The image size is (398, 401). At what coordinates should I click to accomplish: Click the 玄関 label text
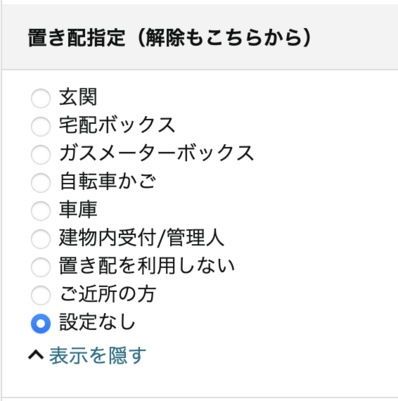(x=78, y=97)
